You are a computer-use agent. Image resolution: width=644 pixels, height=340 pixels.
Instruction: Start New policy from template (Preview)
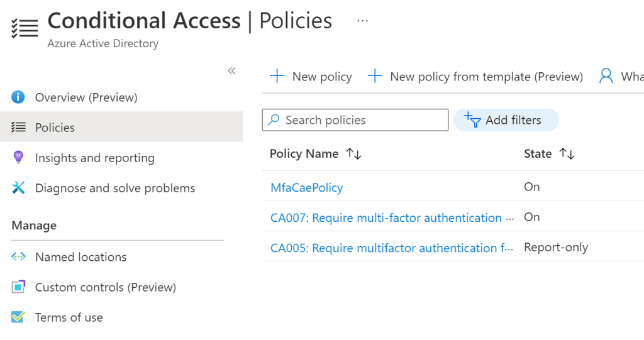(x=475, y=77)
